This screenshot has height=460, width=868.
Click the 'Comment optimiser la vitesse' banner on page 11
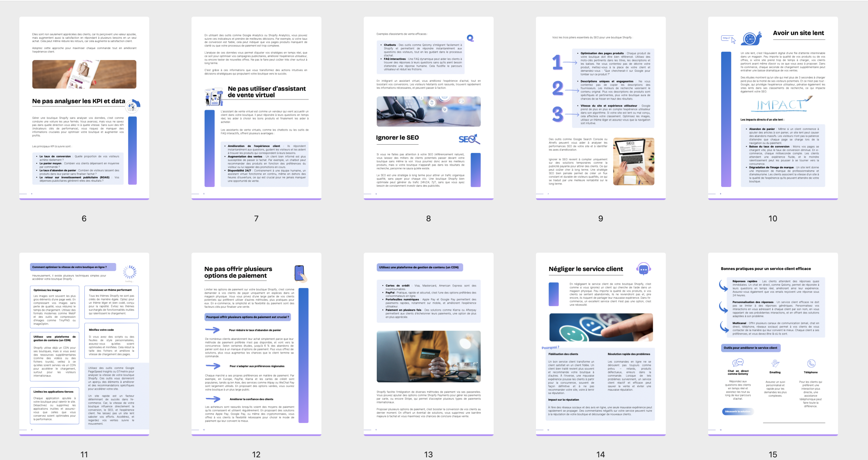click(x=73, y=267)
